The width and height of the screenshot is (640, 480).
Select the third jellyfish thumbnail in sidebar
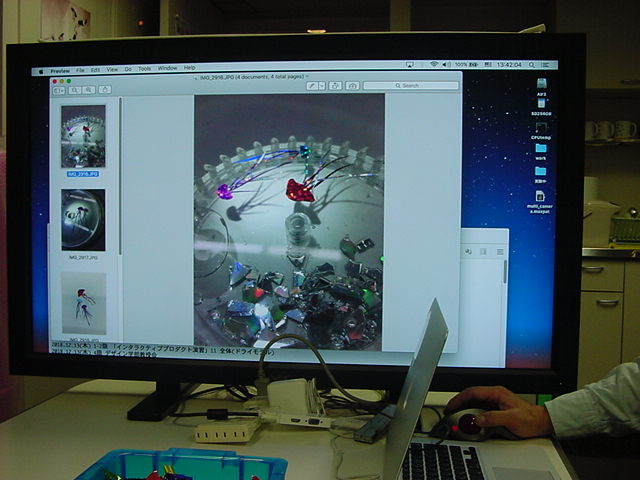84,303
